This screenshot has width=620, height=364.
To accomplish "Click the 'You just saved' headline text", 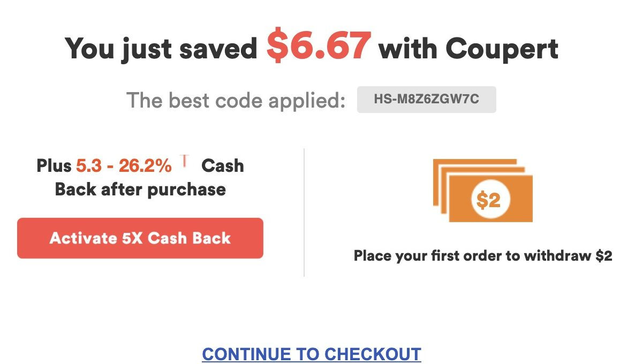I will click(161, 49).
